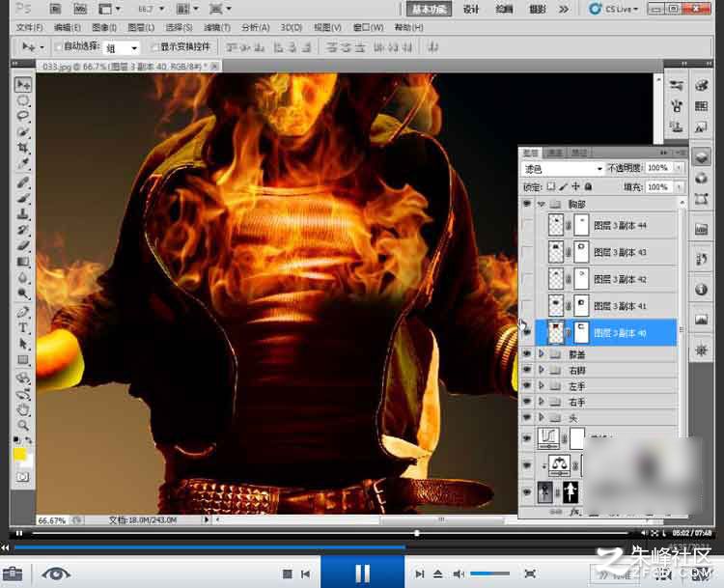This screenshot has width=724, height=588.
Task: Select the Path Selection tool
Action: pyautogui.click(x=22, y=344)
